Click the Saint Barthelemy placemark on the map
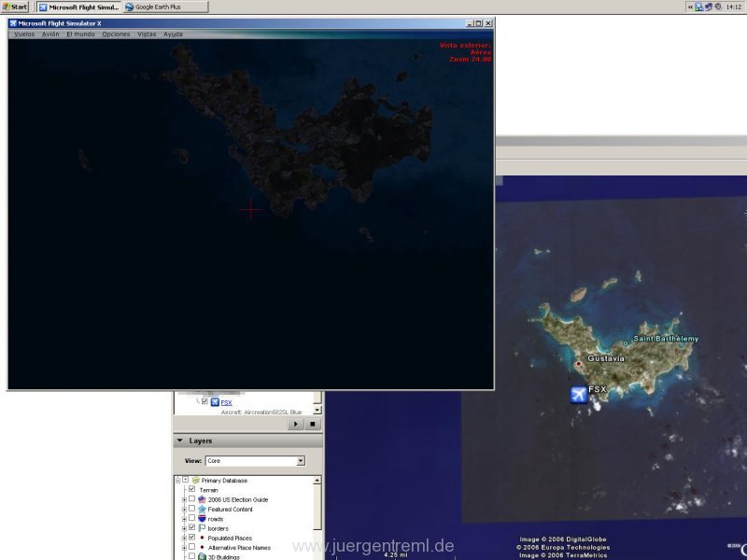Screen dimensions: 747x560 click(x=626, y=343)
